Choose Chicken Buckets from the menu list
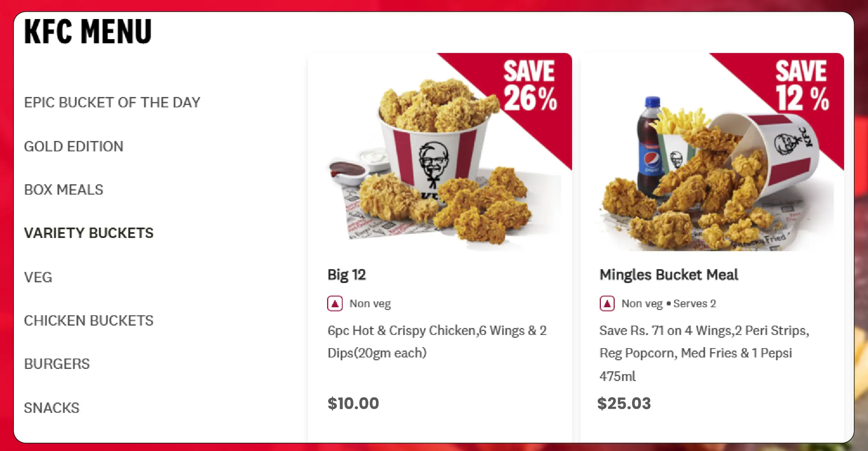 tap(89, 321)
